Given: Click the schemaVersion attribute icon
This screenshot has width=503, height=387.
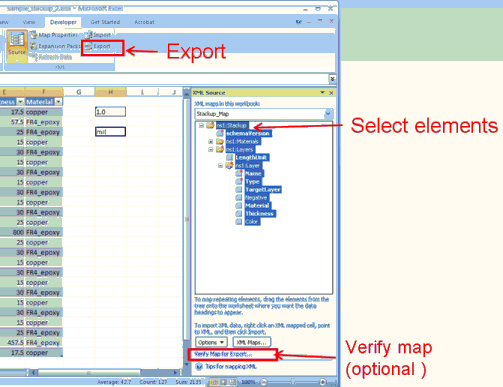Looking at the screenshot, I should [220, 133].
